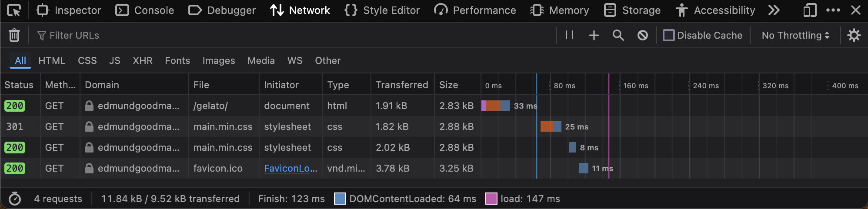Switch to the Style Editor tab
This screenshot has width=868, height=209.
pos(382,10)
